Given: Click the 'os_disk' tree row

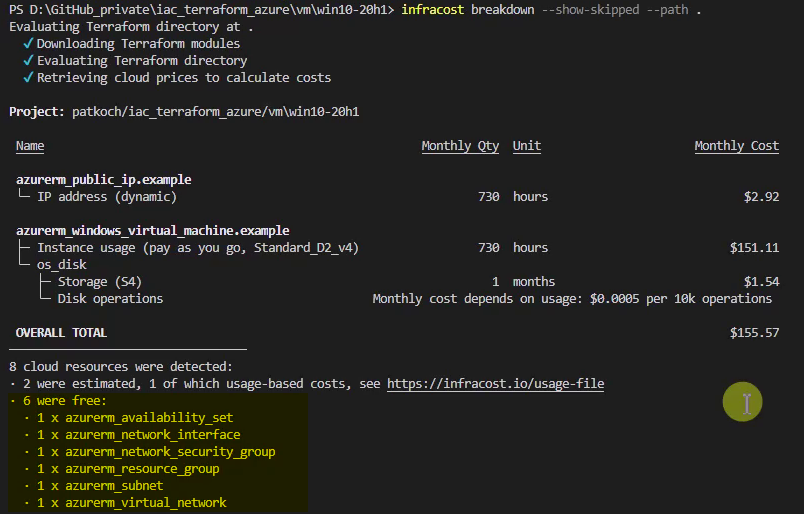Looking at the screenshot, I should [62, 265].
